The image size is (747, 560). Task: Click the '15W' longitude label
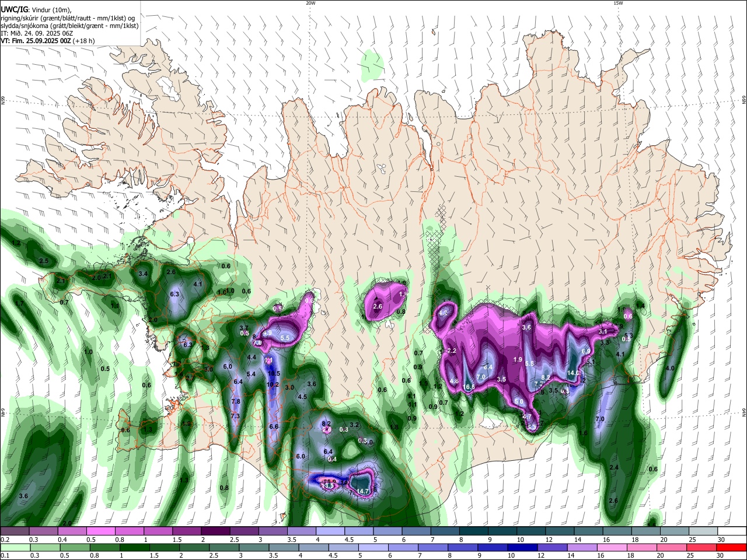(617, 3)
